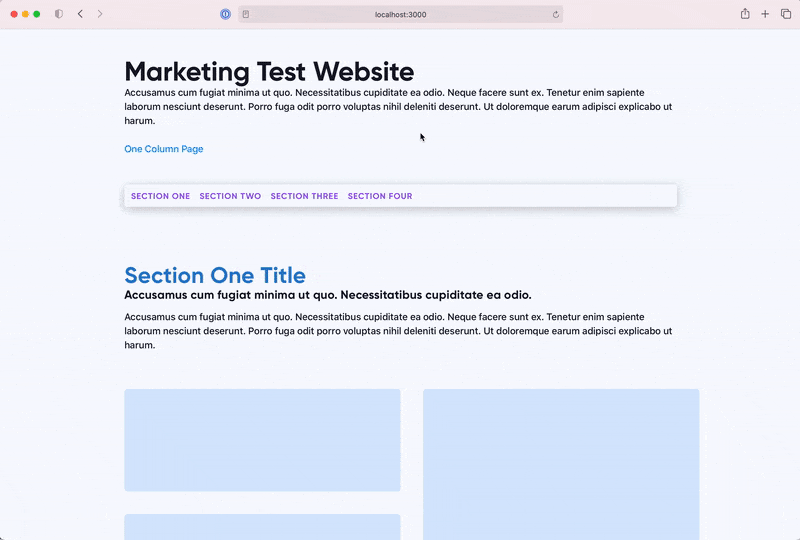The height and width of the screenshot is (540, 800).
Task: Click the Marketing Test Website heading
Action: point(269,71)
